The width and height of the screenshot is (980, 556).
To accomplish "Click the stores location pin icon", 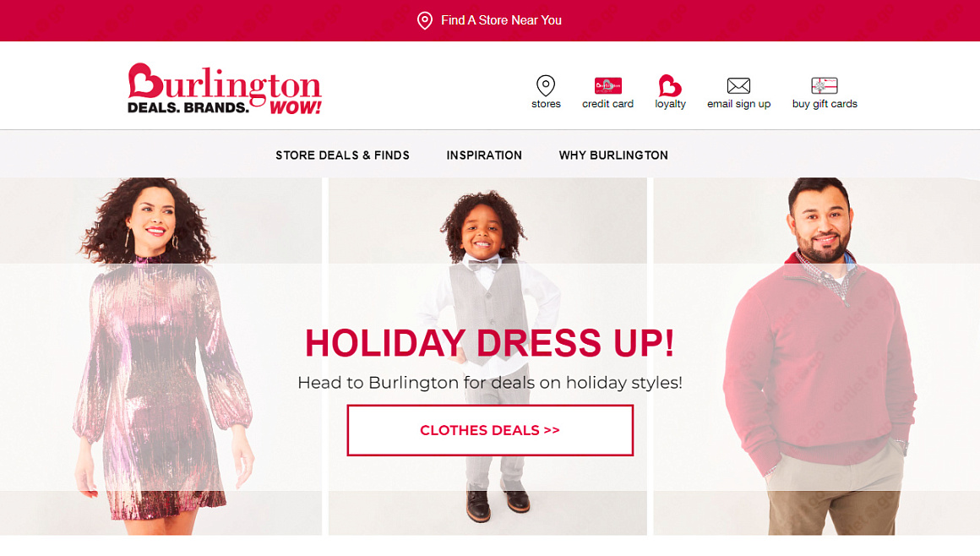I will pos(546,85).
